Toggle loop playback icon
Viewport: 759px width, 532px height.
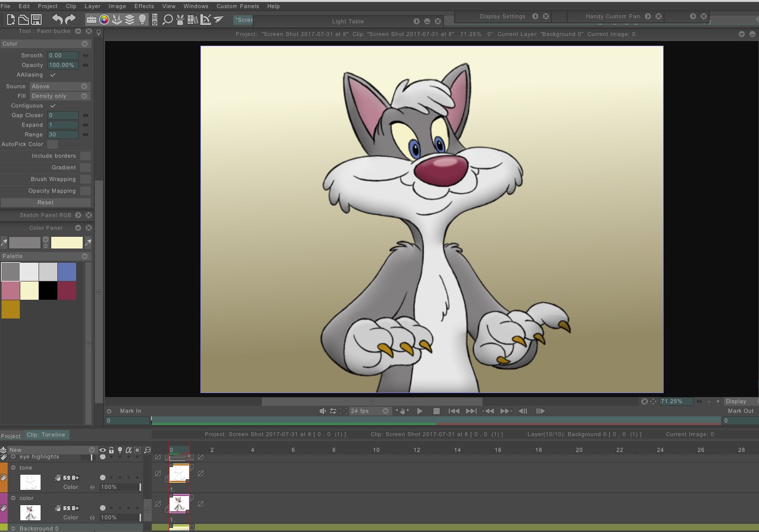coord(333,411)
